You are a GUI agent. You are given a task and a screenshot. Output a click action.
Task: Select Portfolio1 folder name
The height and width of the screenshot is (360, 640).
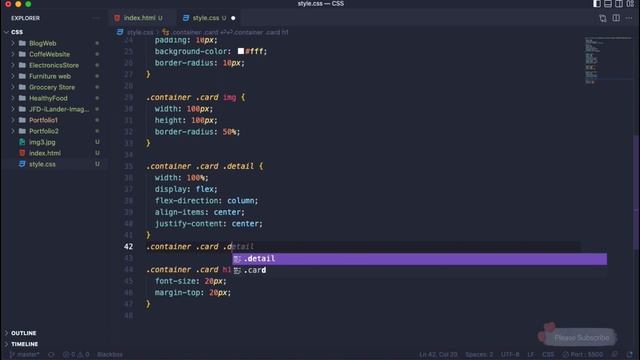coord(43,120)
